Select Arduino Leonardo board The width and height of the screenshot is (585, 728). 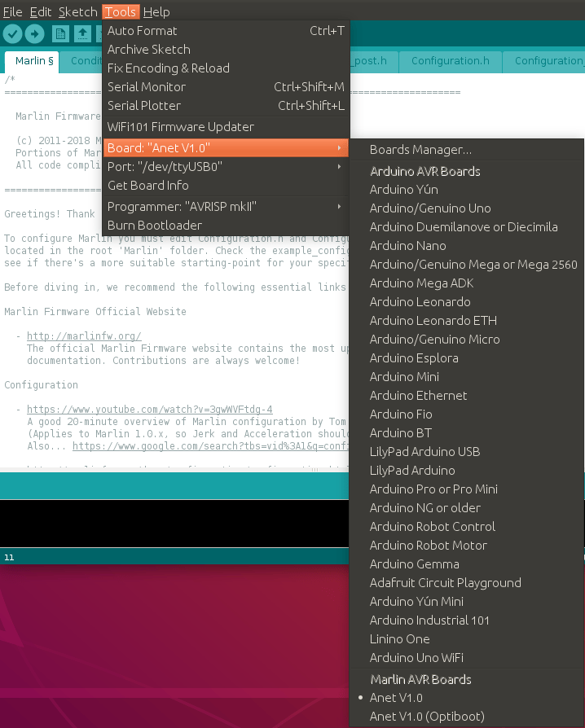tap(467, 302)
